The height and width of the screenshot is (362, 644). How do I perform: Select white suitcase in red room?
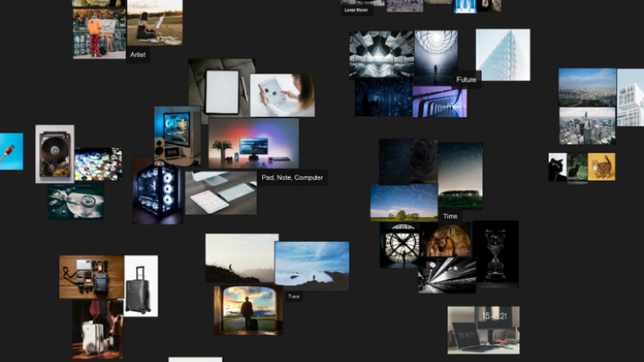[97, 330]
